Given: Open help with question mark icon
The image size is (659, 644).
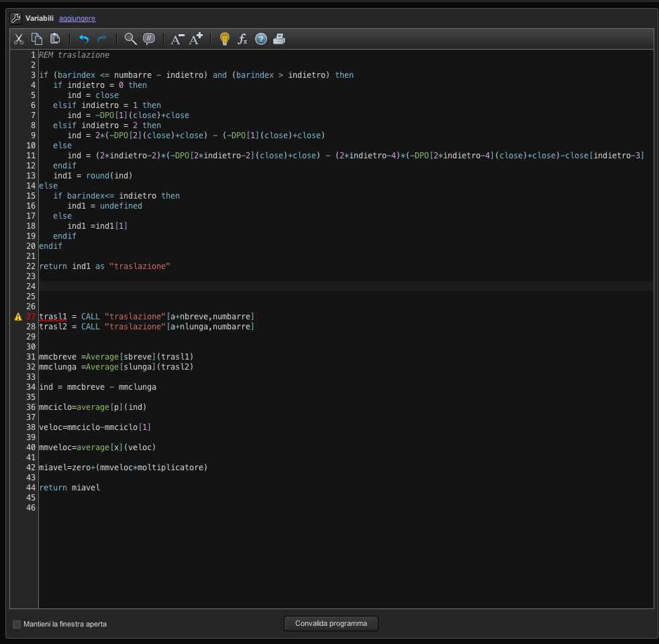Looking at the screenshot, I should click(x=261, y=39).
